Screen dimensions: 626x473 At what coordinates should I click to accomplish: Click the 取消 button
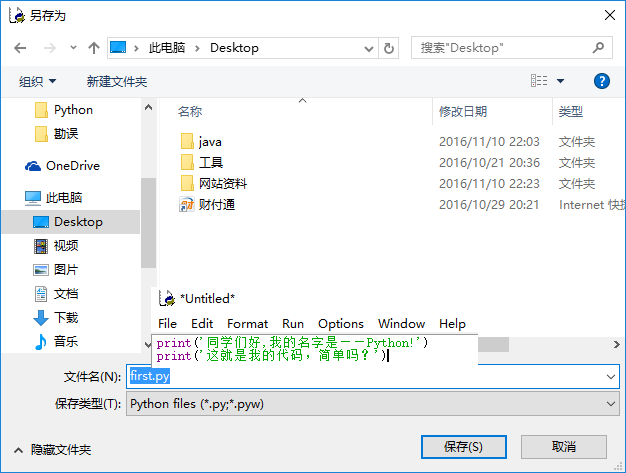[x=564, y=447]
